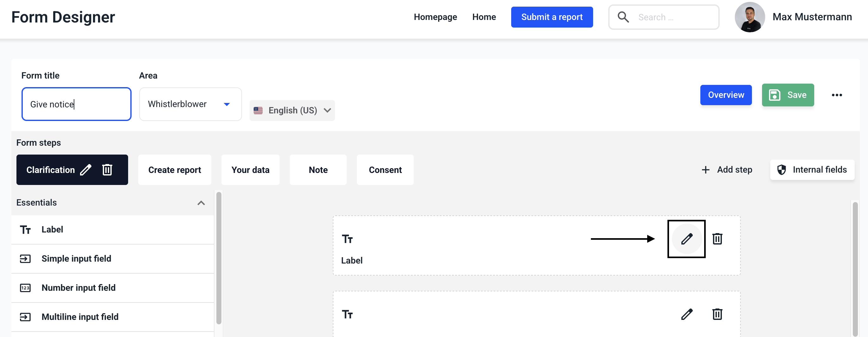Open the three-dot more options menu

point(836,95)
